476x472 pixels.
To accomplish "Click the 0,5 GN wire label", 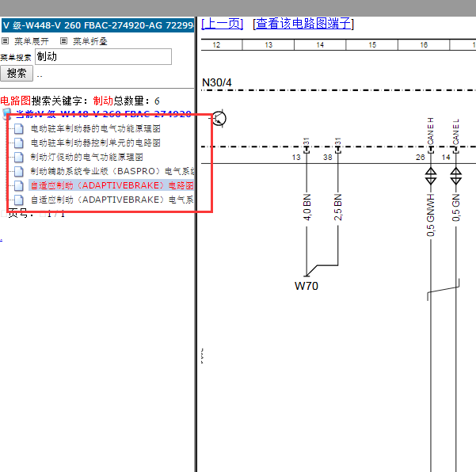I will click(x=456, y=207).
